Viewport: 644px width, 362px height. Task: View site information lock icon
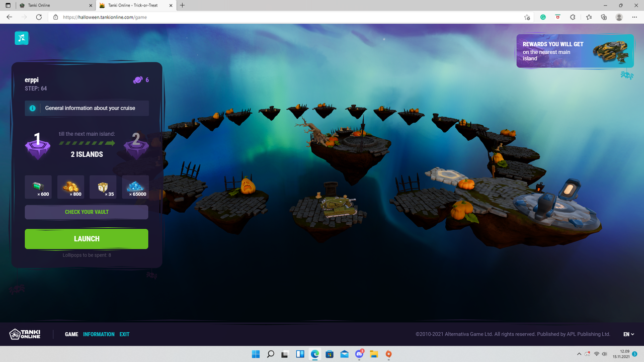(x=56, y=17)
